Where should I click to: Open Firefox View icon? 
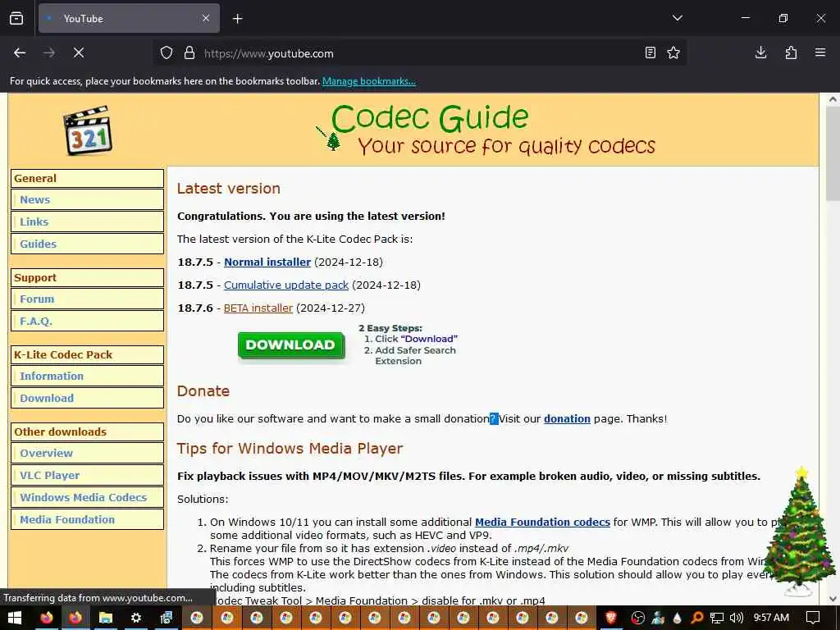(x=16, y=18)
